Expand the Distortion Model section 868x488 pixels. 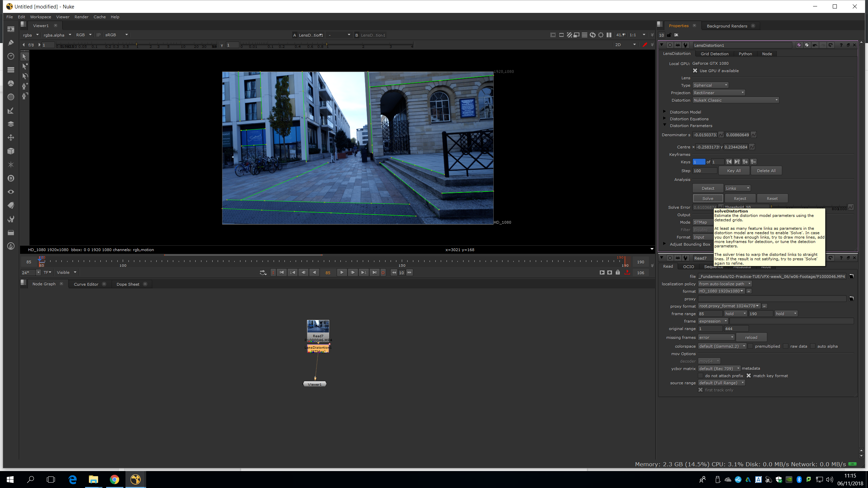(665, 112)
